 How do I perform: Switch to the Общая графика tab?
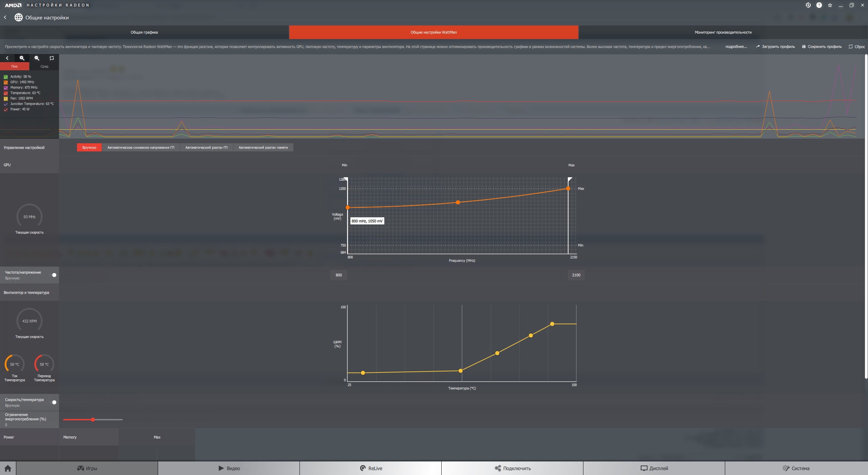[x=144, y=32]
